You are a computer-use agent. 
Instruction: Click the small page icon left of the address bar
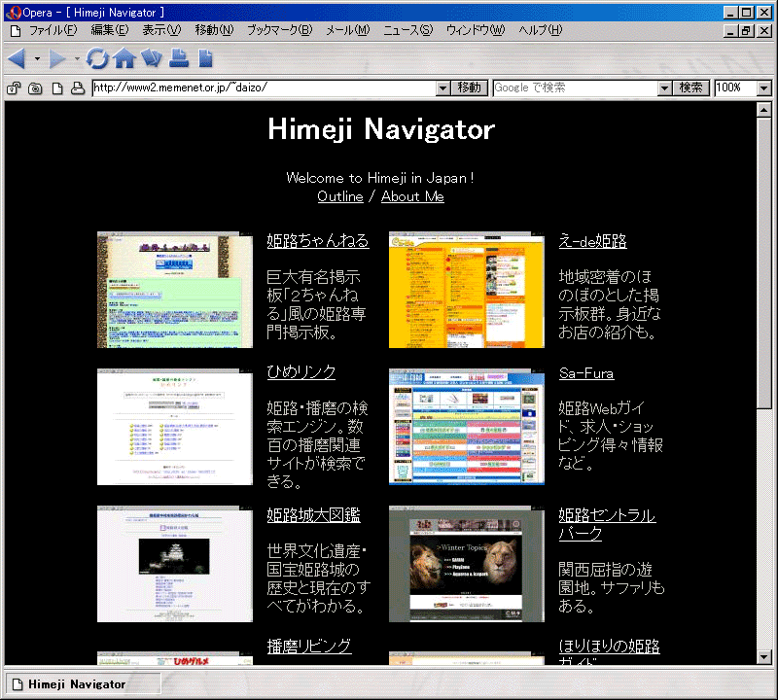(x=57, y=88)
